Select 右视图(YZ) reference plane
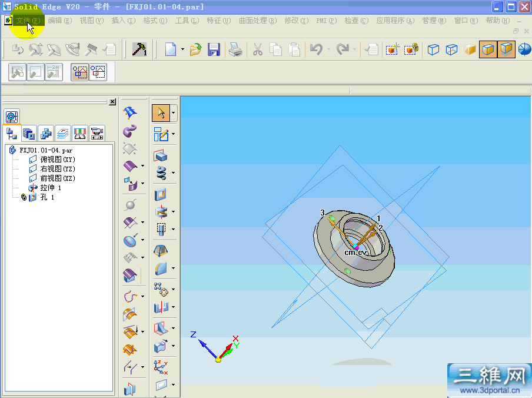This screenshot has height=398, width=532. pyautogui.click(x=58, y=169)
